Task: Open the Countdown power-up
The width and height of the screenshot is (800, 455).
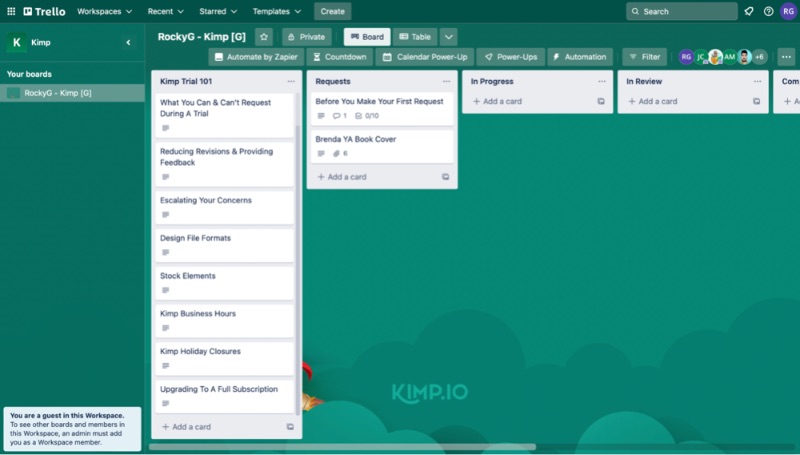Action: (340, 57)
